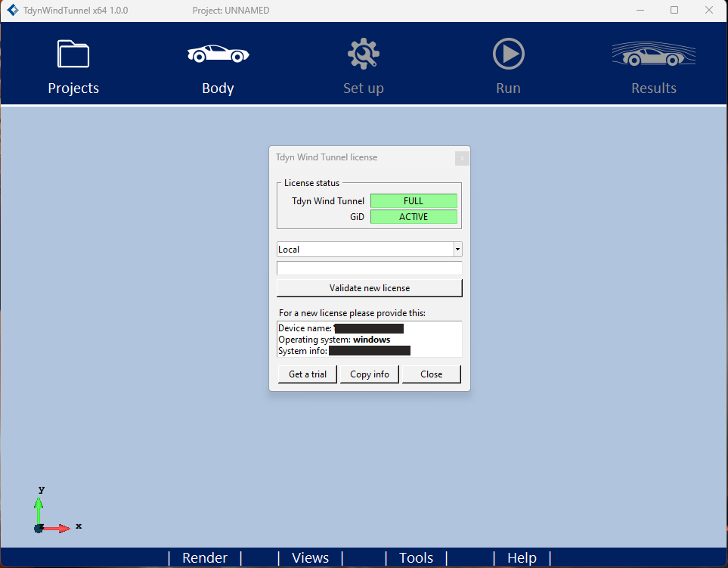The image size is (728, 568).
Task: Maximize the TdynWindTunnel window
Action: pos(674,10)
